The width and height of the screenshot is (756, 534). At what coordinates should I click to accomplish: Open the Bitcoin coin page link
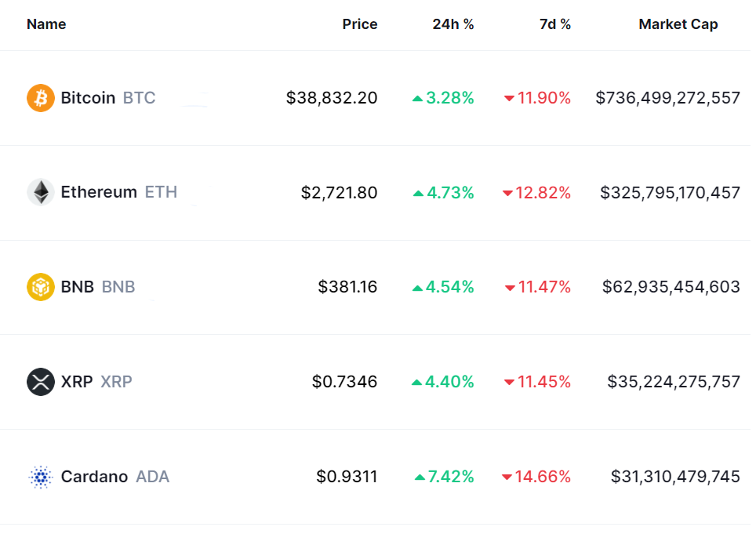(88, 98)
